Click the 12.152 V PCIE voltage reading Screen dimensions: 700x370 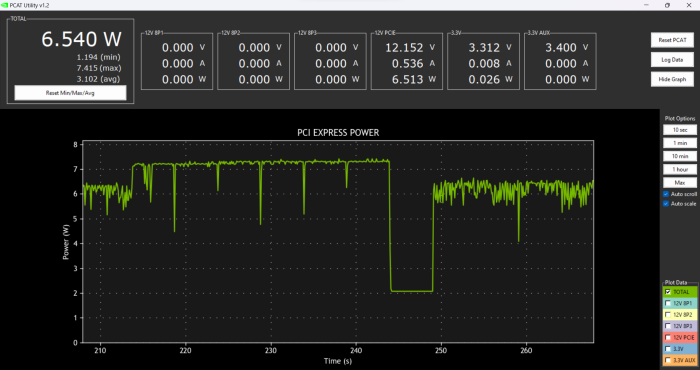coord(410,47)
